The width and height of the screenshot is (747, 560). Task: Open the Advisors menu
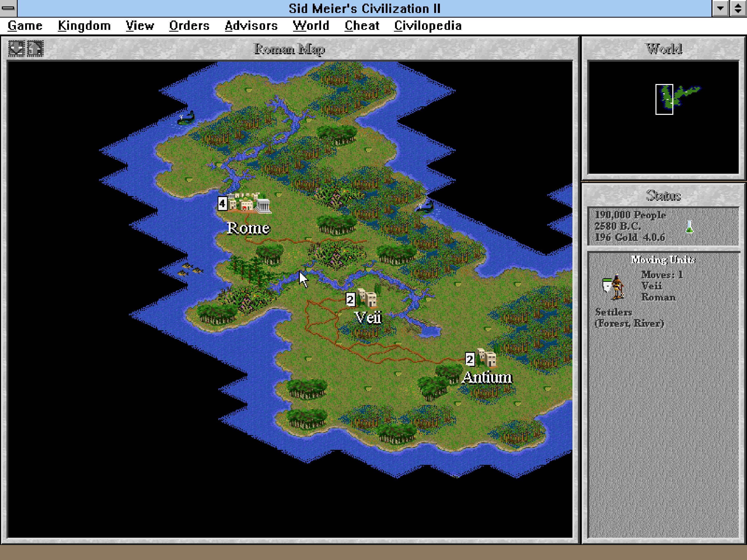(251, 26)
